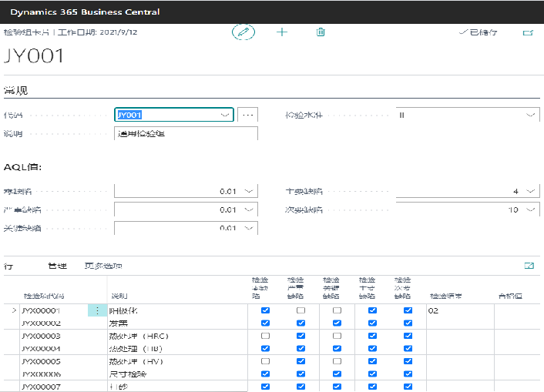Click the description field under JY001 code
This screenshot has width=544, height=392.
186,133
